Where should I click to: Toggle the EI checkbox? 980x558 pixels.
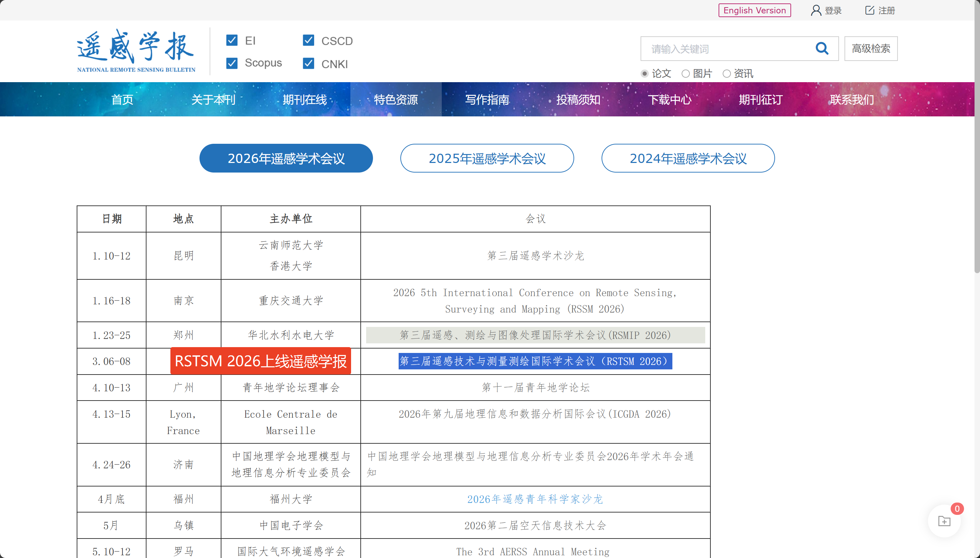(232, 40)
